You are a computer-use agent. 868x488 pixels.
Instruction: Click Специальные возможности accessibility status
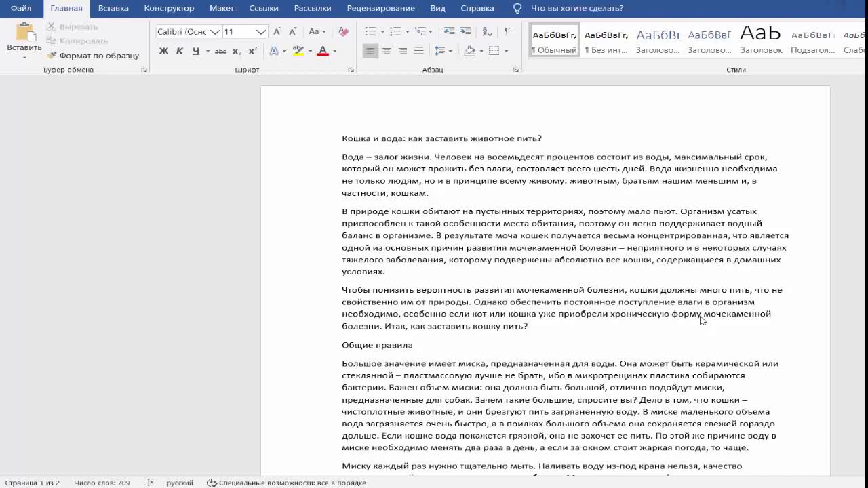coord(286,483)
